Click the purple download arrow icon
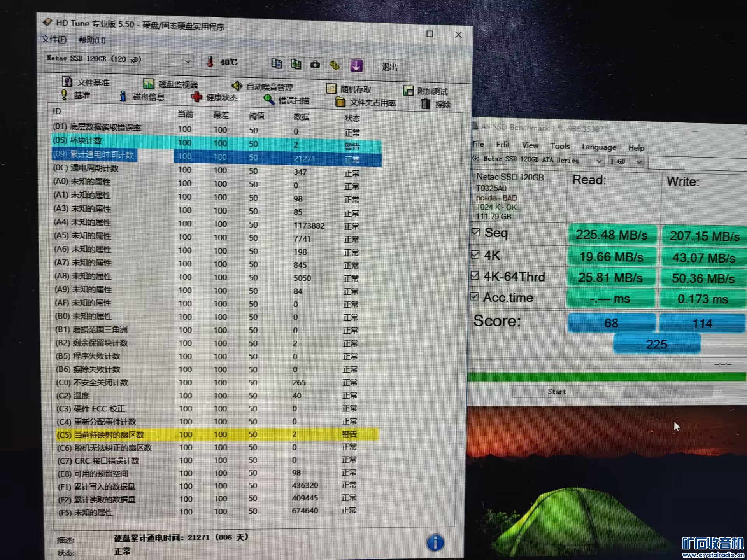 (356, 66)
